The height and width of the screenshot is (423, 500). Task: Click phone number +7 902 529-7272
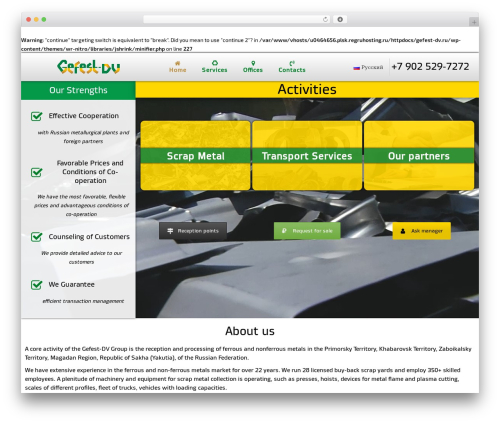pos(430,67)
